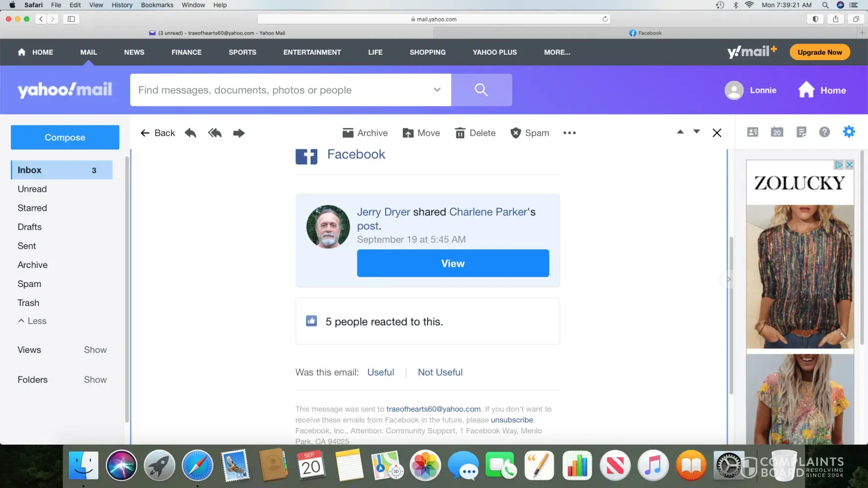Close the ZOLUCKY ad with X
The image size is (868, 488).
pos(849,165)
